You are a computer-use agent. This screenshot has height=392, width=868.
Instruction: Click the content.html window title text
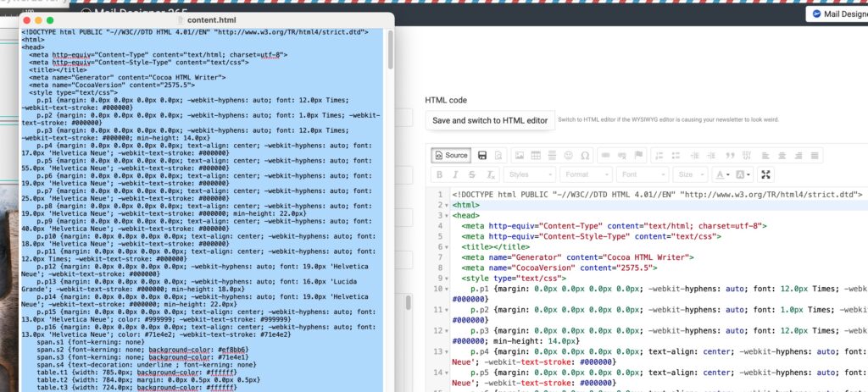pyautogui.click(x=211, y=20)
